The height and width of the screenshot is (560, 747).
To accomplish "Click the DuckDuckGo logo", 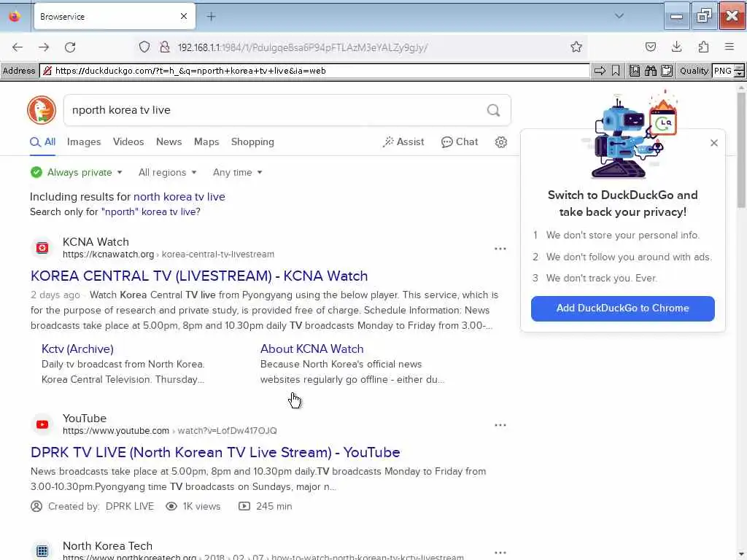I will click(42, 110).
